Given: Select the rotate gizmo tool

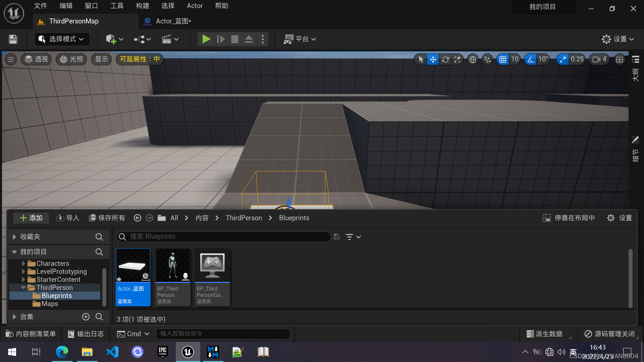Looking at the screenshot, I should (x=445, y=60).
